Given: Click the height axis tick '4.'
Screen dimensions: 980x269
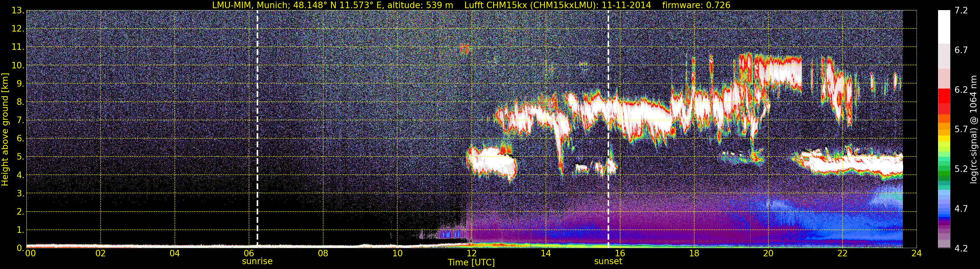Looking at the screenshot, I should [20, 175].
